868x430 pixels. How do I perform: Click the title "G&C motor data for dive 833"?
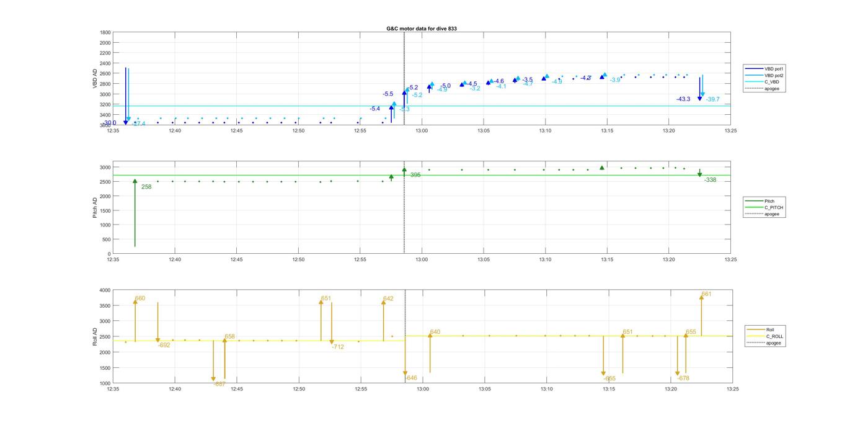click(x=422, y=29)
